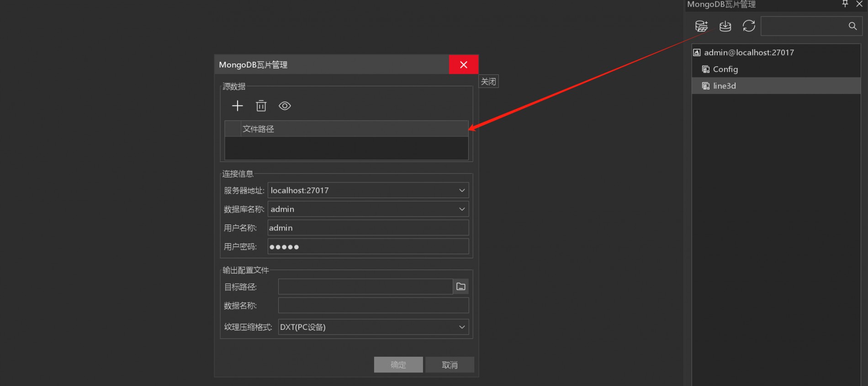Click the 确定 button
This screenshot has width=868, height=386.
coord(398,365)
